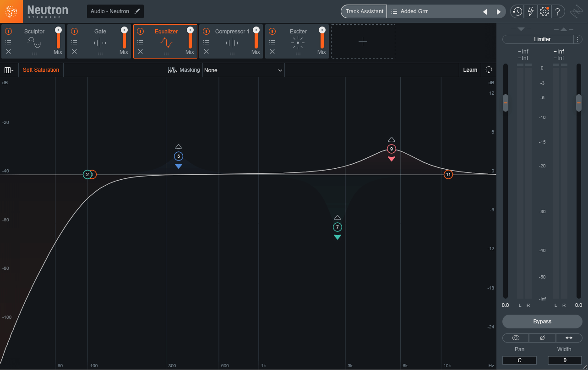
Task: Open the help question mark
Action: [x=557, y=11]
